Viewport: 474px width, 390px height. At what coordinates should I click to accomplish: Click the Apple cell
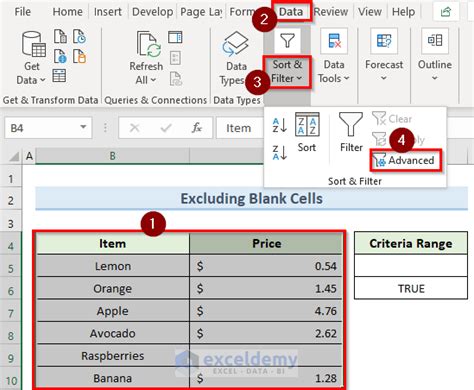tap(113, 311)
